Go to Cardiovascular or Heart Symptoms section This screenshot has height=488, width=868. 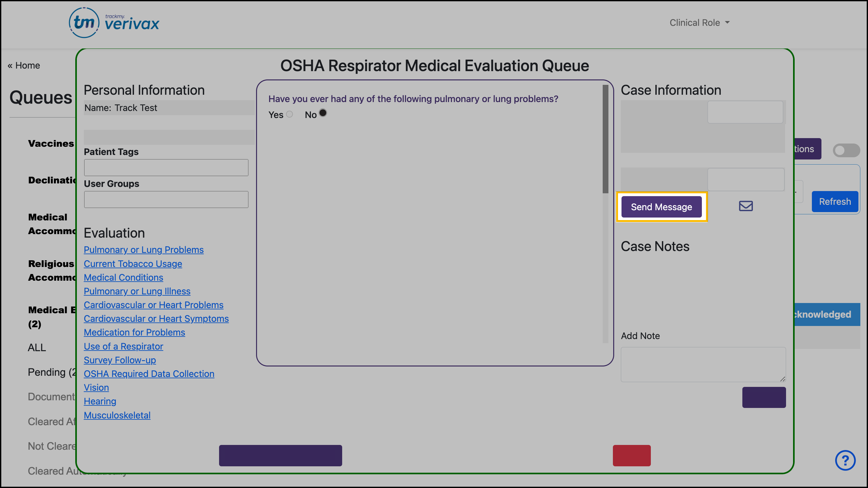pos(156,319)
